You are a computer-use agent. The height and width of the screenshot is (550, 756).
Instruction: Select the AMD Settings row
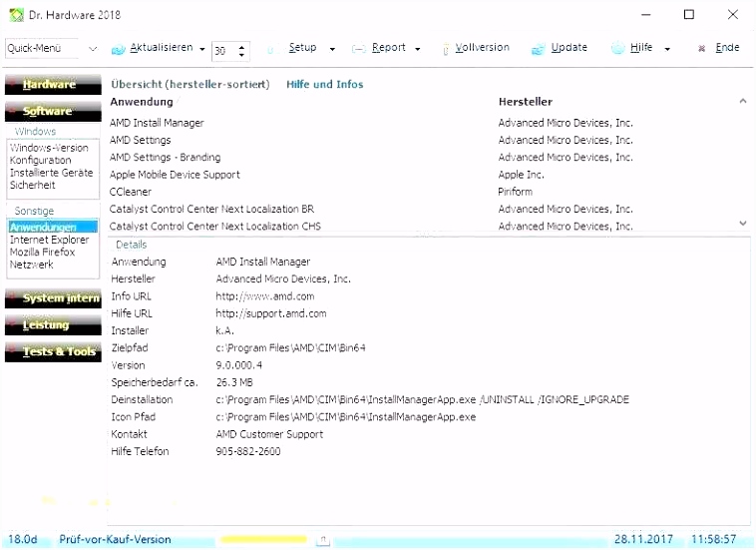coord(141,141)
